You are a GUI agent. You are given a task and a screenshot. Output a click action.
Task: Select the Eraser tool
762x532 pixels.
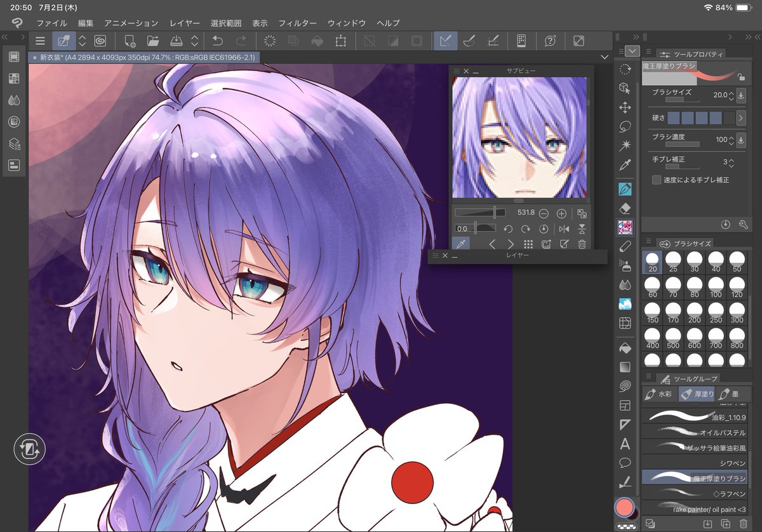625,208
